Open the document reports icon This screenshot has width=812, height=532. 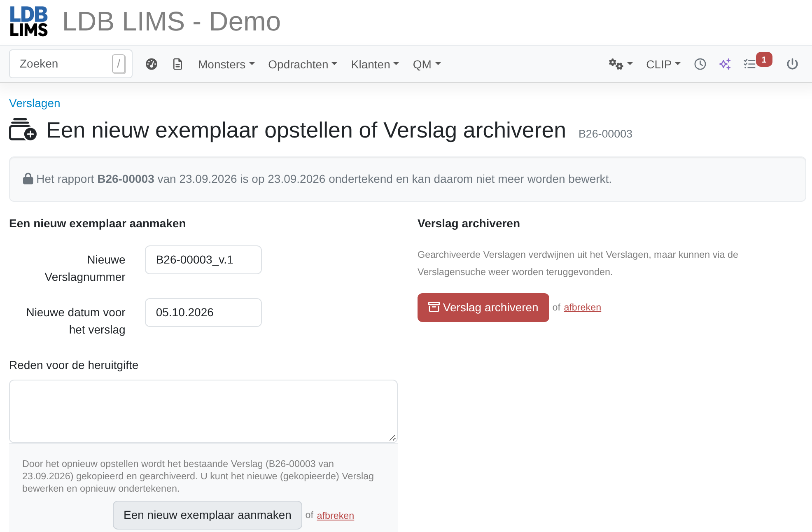point(177,64)
